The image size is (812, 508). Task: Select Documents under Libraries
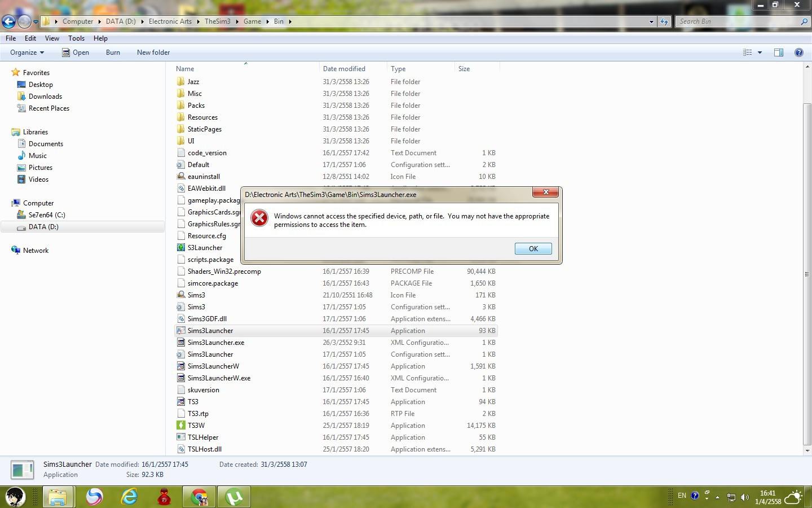[x=46, y=144]
